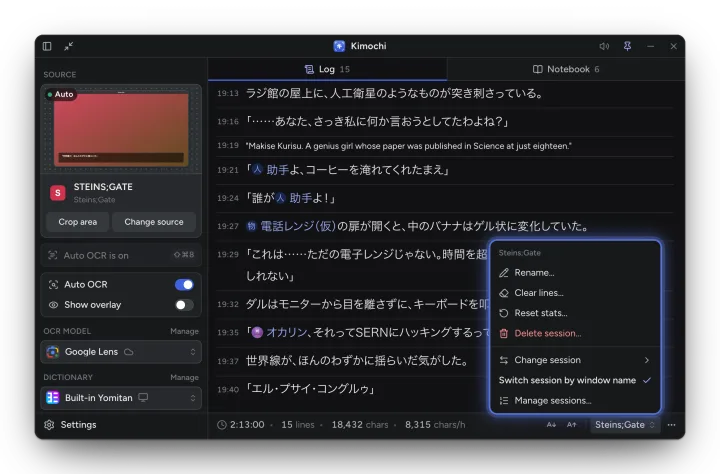The width and height of the screenshot is (720, 474).
Task: Open Manage sessions... from the menu
Action: (x=575, y=401)
